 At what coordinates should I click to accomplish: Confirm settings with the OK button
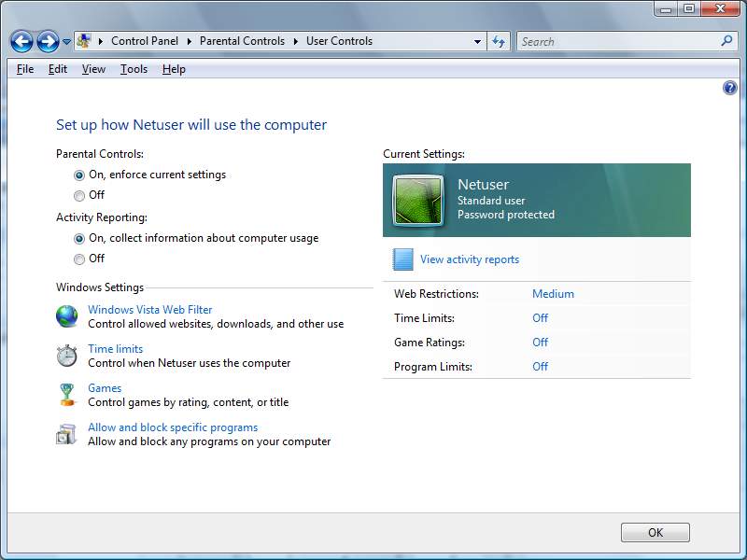[655, 532]
